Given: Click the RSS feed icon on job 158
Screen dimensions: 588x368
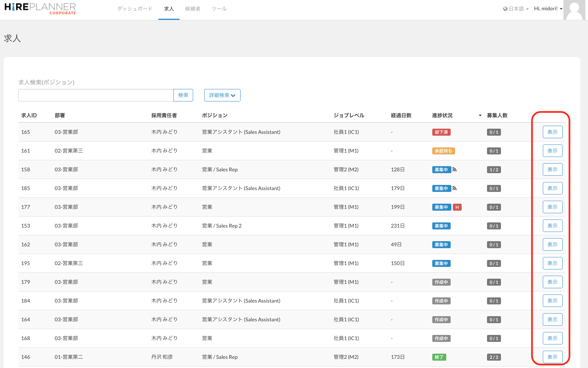Looking at the screenshot, I should (454, 169).
